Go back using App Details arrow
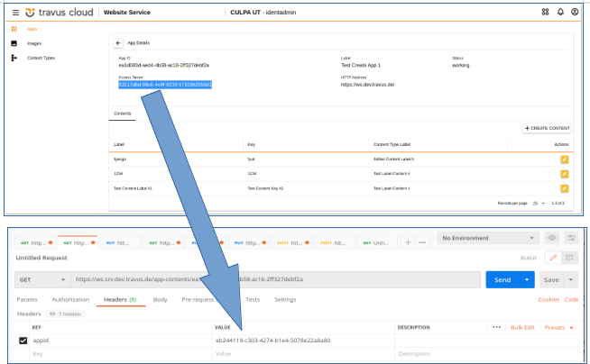The image size is (590, 364). (x=118, y=43)
